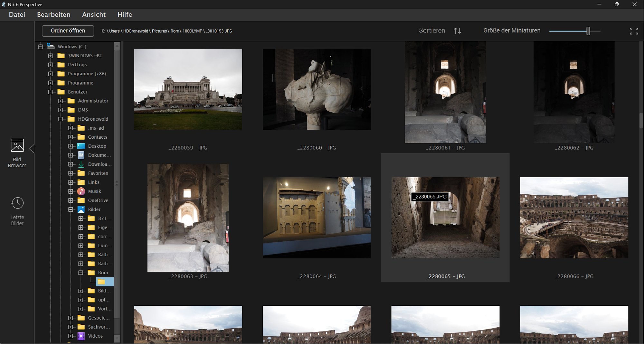Select thumbnail _2280066 Colosseum interior photo
Viewport: 644px width, 344px height.
[x=574, y=218]
